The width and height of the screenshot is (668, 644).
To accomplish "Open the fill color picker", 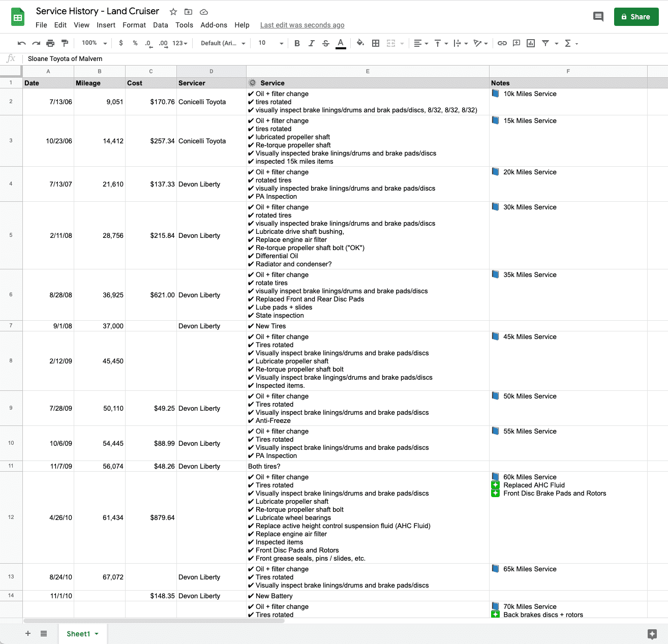I will point(360,43).
